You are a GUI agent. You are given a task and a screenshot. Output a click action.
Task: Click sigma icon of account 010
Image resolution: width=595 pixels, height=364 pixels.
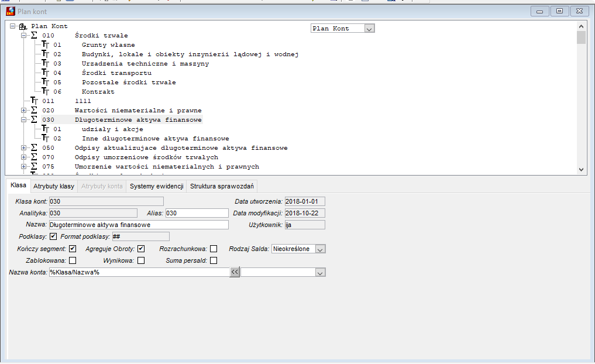coord(34,35)
